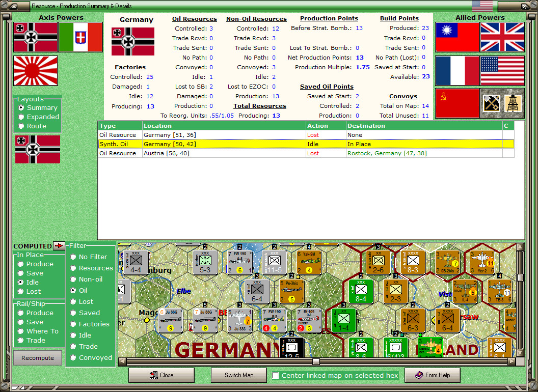Click the Chinese flag in Allied Powers

(x=458, y=37)
